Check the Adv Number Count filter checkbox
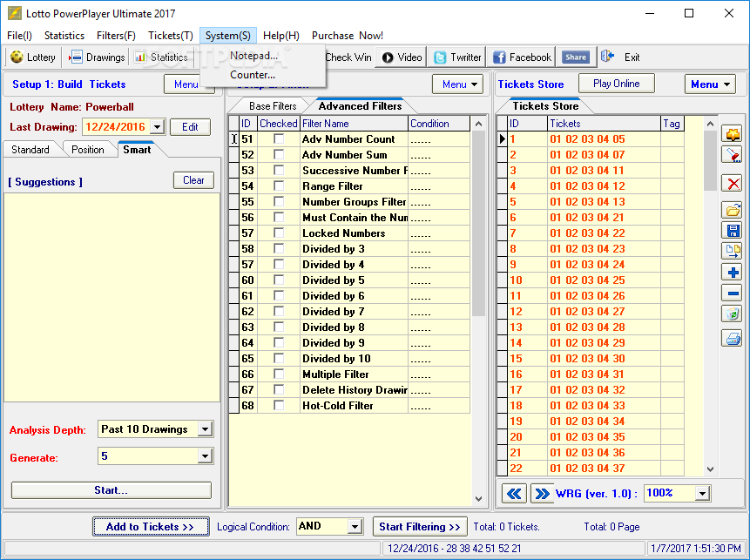Viewport: 750px width, 560px height. pos(279,138)
